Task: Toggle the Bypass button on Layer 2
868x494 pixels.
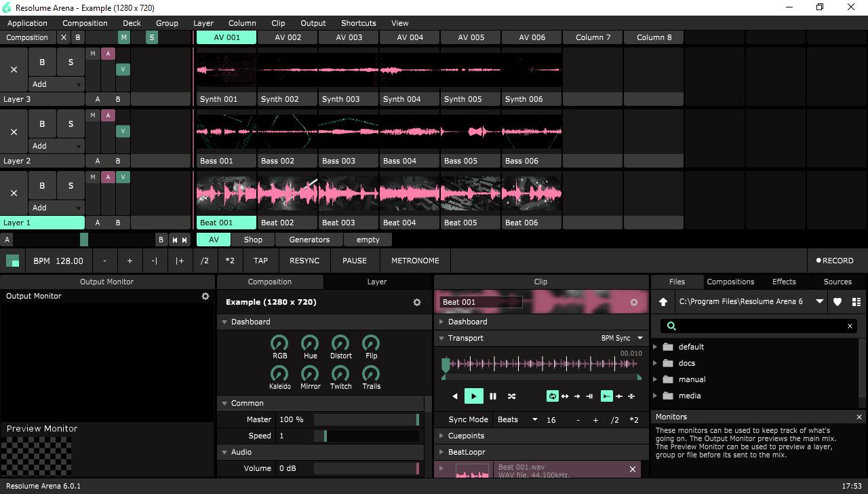Action: pyautogui.click(x=42, y=124)
